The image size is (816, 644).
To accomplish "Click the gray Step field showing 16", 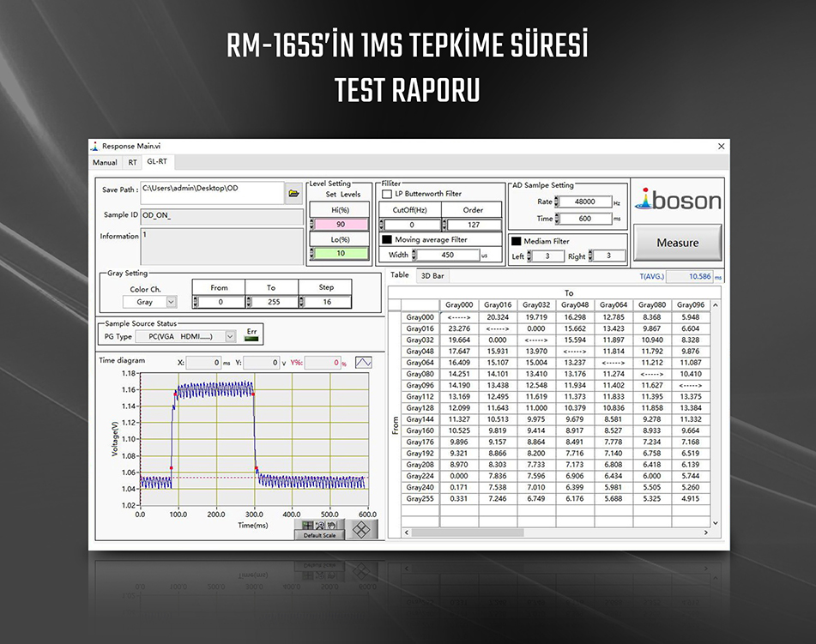I will pyautogui.click(x=328, y=302).
